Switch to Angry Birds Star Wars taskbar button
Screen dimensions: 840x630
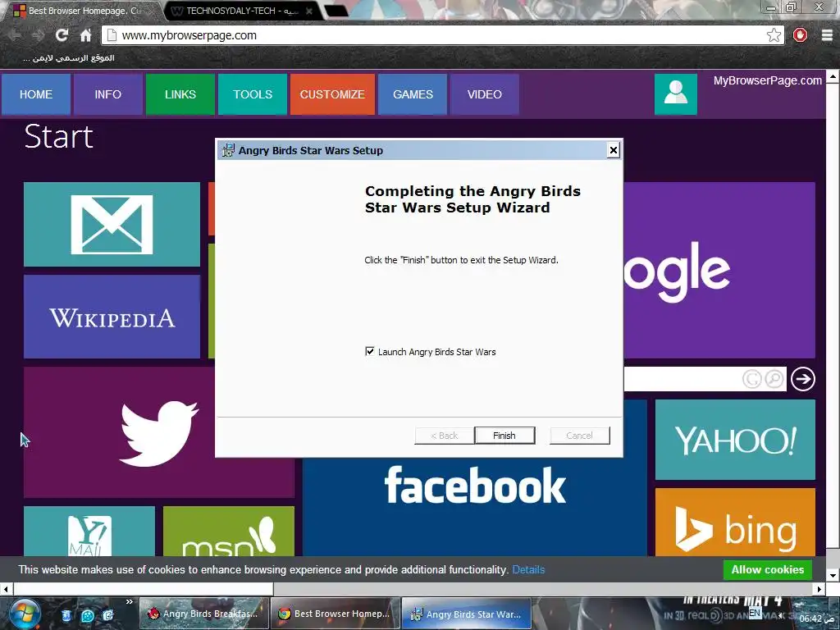click(x=467, y=614)
